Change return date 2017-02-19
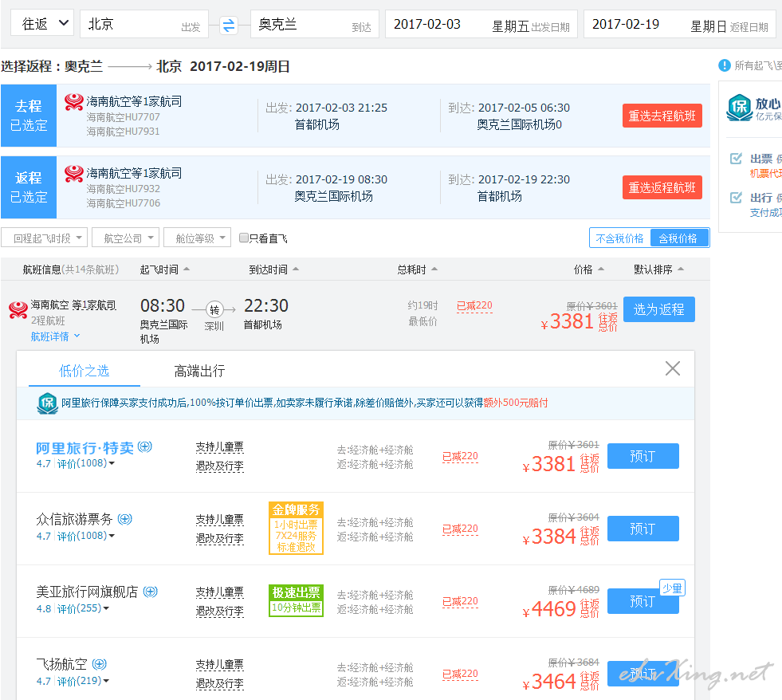Image resolution: width=782 pixels, height=700 pixels. point(679,24)
